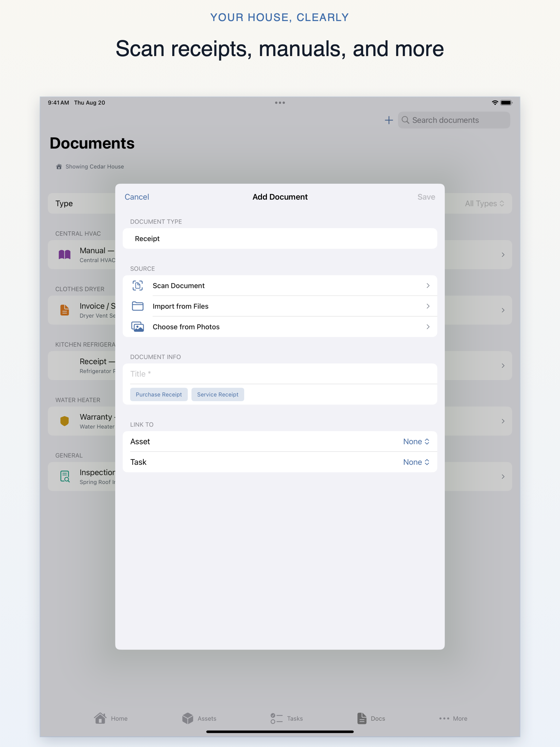The image size is (560, 747).
Task: Tap the Scan Document row chevron
Action: point(428,286)
